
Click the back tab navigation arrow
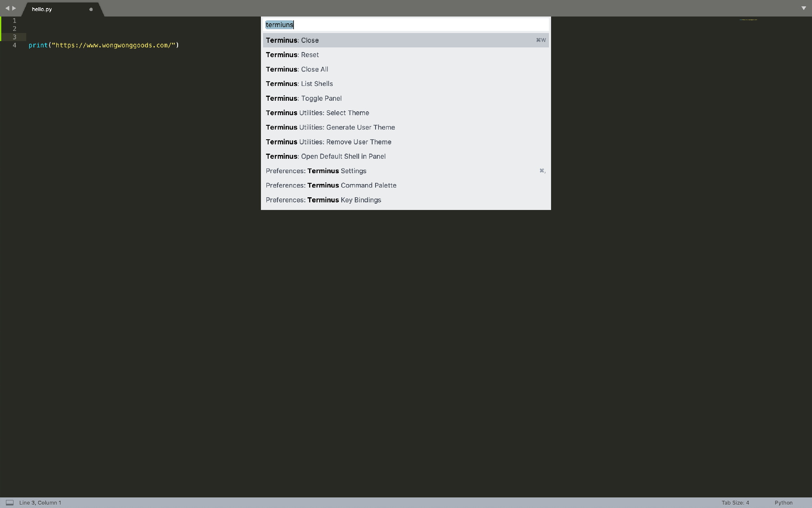[x=7, y=8]
